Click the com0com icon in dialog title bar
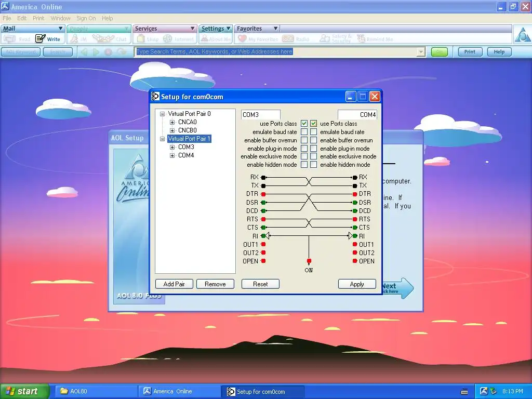The height and width of the screenshot is (399, 532). tap(155, 96)
